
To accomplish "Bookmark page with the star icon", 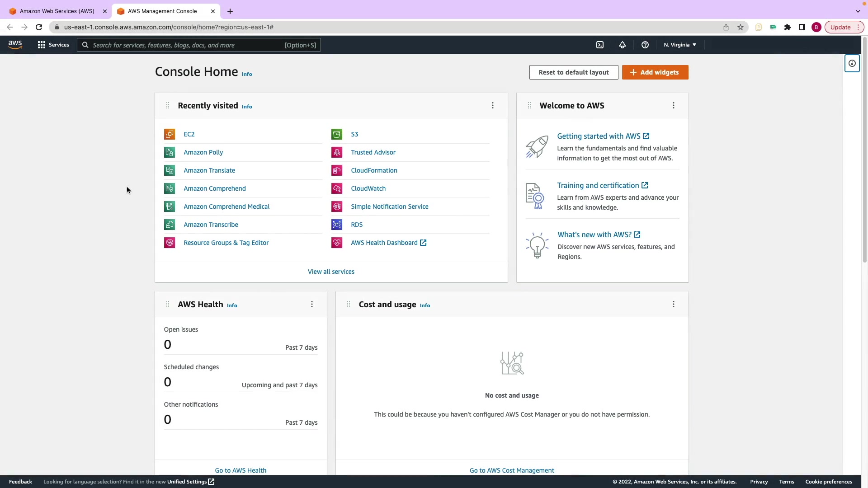I will pyautogui.click(x=741, y=27).
